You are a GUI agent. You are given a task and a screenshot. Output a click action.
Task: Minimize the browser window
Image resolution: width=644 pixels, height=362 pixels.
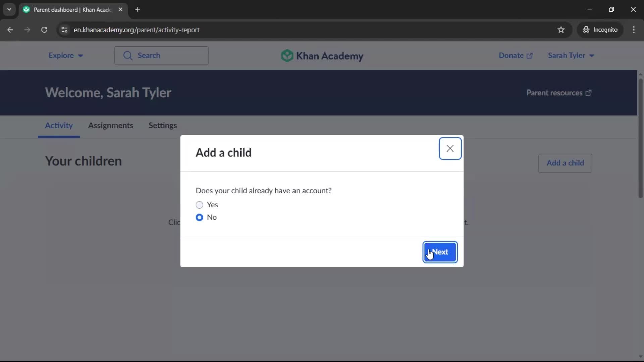click(x=590, y=10)
